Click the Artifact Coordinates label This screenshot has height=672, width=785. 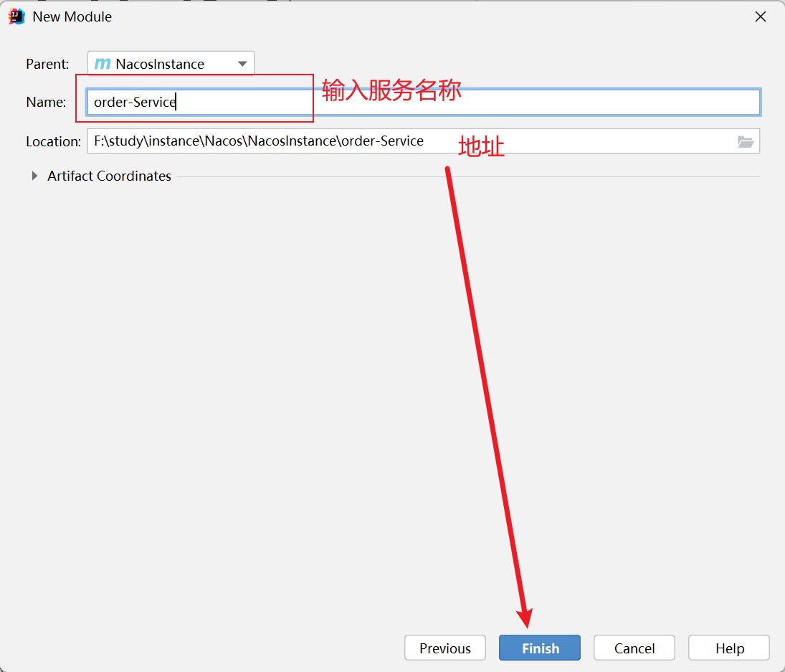[x=109, y=176]
